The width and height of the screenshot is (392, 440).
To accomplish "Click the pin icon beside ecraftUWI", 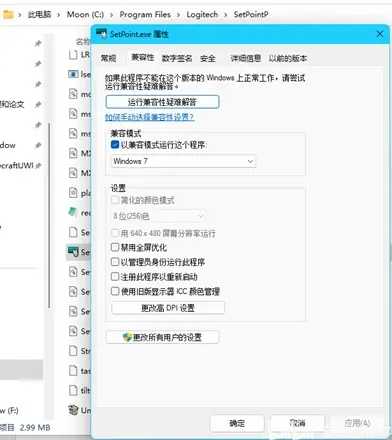I will point(39,165).
